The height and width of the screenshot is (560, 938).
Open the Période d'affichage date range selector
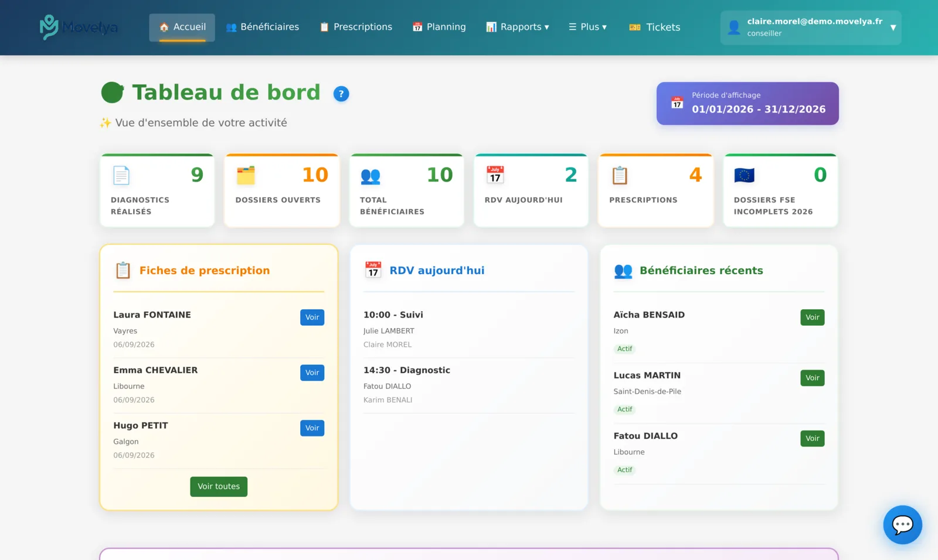[x=747, y=103]
